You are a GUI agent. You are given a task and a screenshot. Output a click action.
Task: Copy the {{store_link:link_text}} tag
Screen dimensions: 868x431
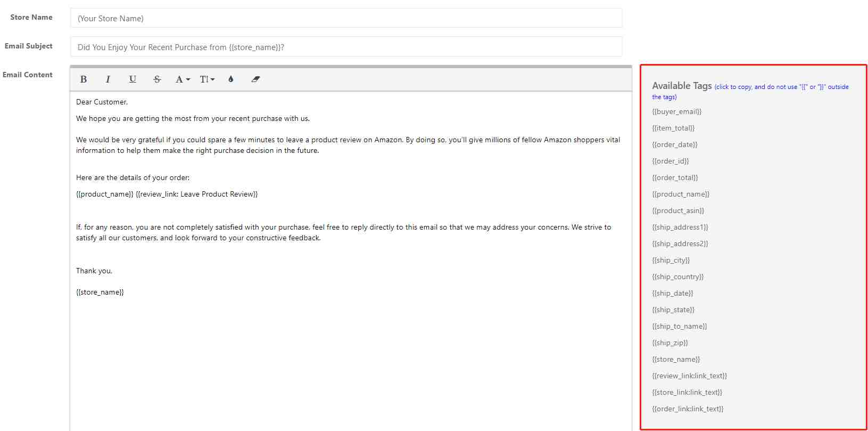coord(687,393)
